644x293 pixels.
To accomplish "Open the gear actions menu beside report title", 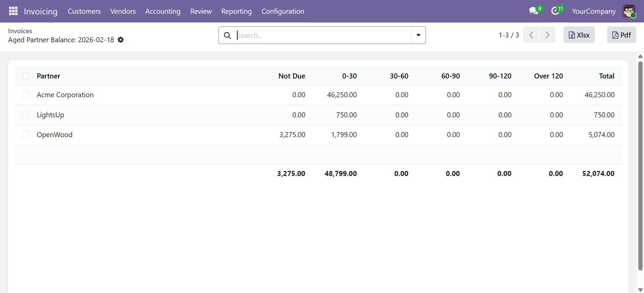I will [x=121, y=40].
